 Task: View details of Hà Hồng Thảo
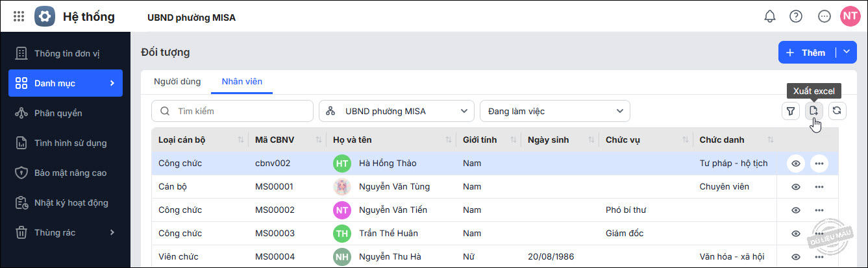coord(796,164)
